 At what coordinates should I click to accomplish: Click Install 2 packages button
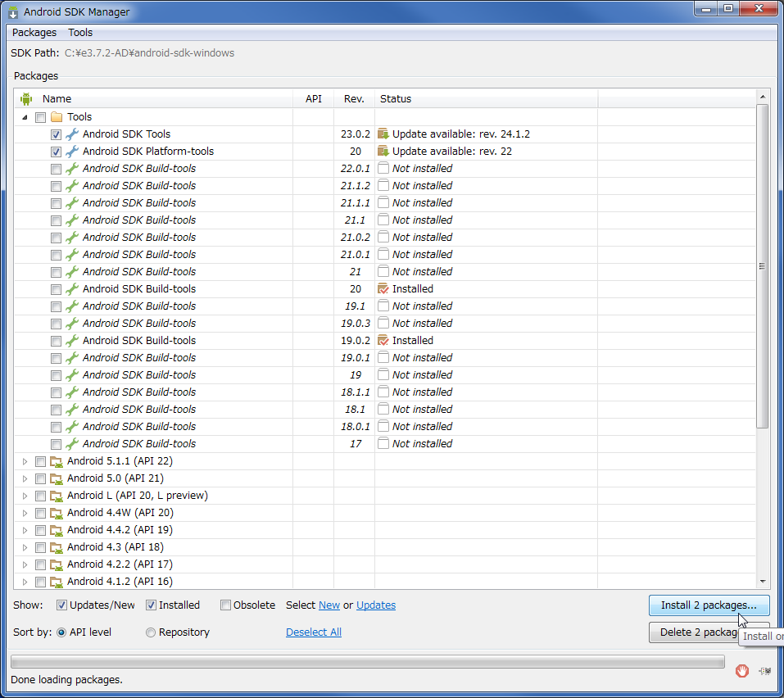pos(709,605)
